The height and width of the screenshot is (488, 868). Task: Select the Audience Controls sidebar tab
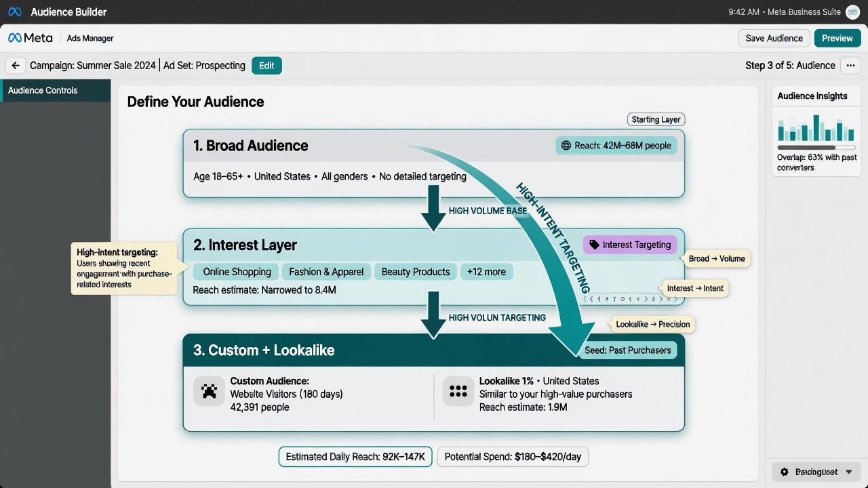pos(56,90)
